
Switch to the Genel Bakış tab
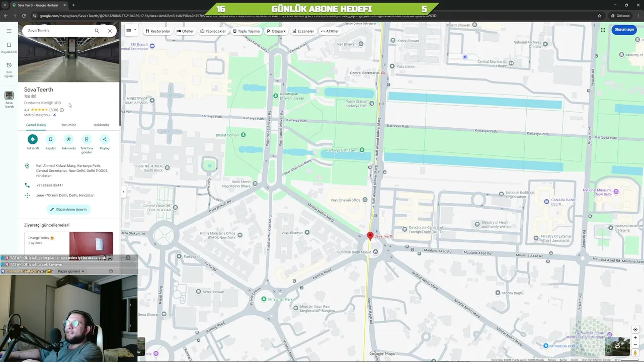tap(36, 125)
